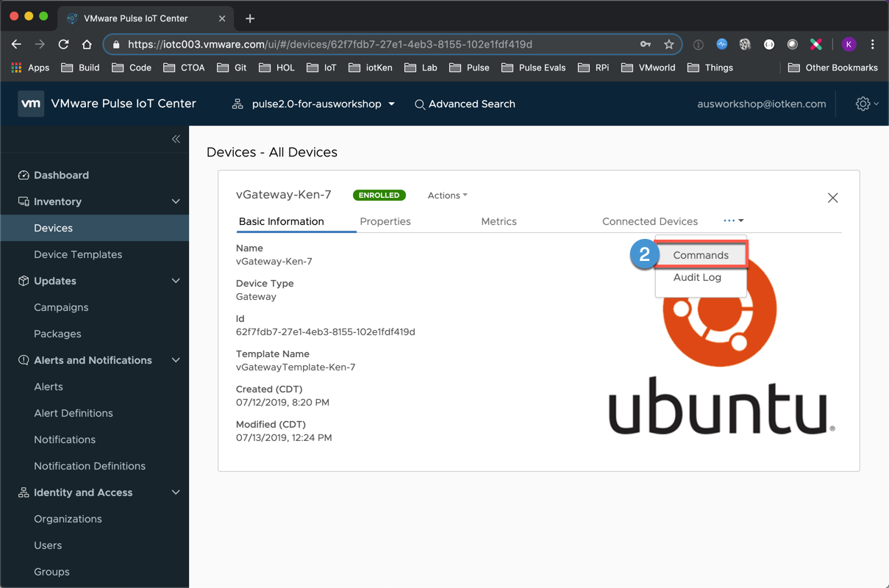Collapse the Inventory section chevron
The height and width of the screenshot is (588, 889).
[176, 201]
